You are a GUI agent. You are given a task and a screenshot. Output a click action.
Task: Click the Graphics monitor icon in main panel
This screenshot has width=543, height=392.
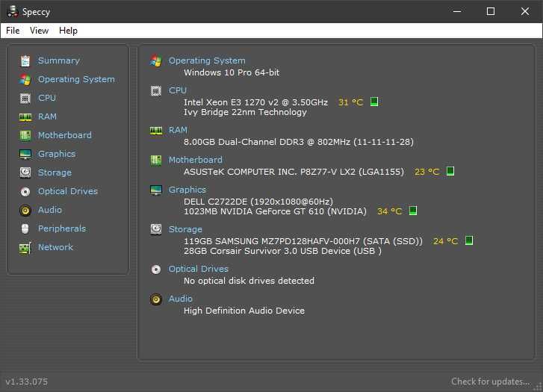[156, 190]
